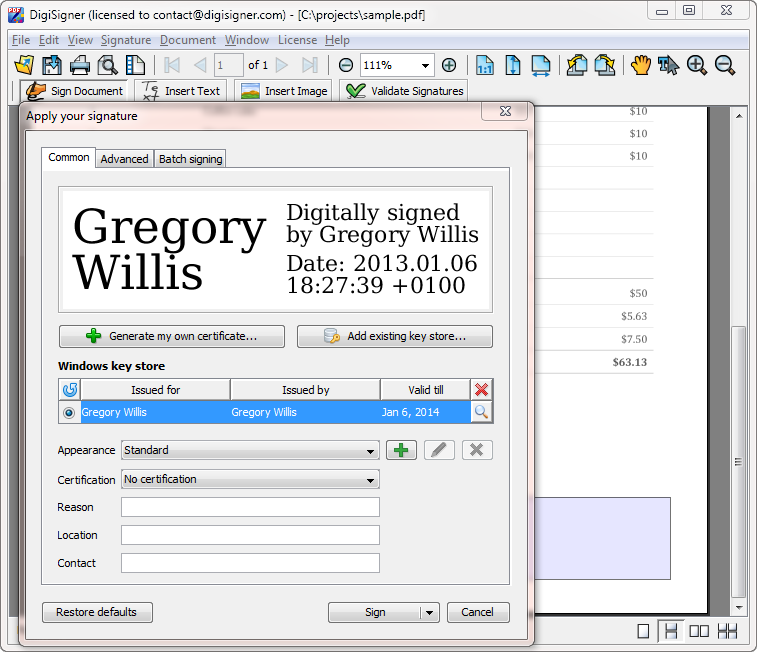Viewport: 757px width, 652px height.
Task: Select the text selection tool
Action: pyautogui.click(x=669, y=65)
